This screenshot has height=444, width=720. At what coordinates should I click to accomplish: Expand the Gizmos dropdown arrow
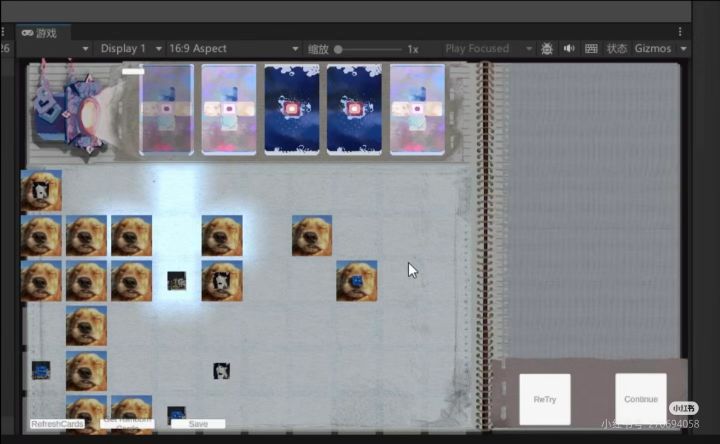683,49
